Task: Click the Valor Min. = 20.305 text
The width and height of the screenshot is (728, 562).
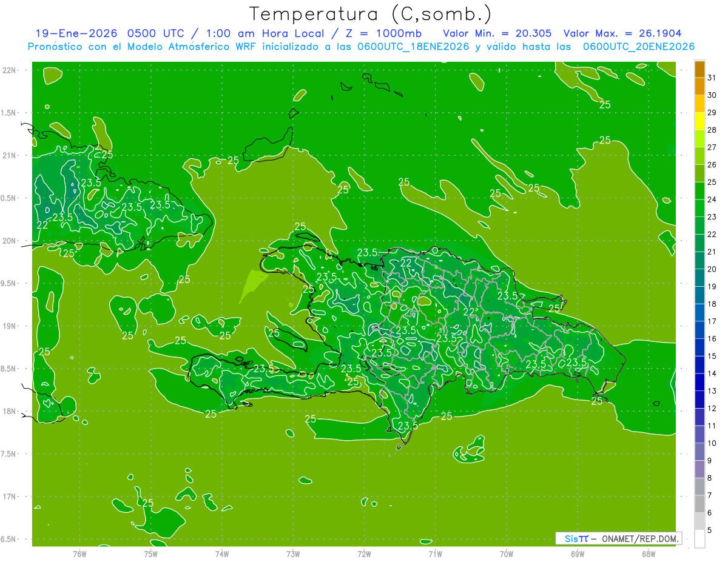Action: 497,33
